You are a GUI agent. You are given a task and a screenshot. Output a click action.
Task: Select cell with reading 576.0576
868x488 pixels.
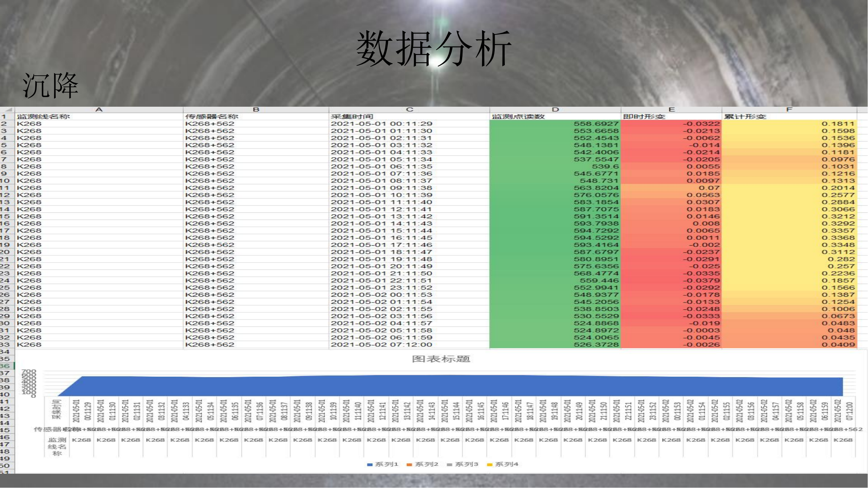coord(555,195)
